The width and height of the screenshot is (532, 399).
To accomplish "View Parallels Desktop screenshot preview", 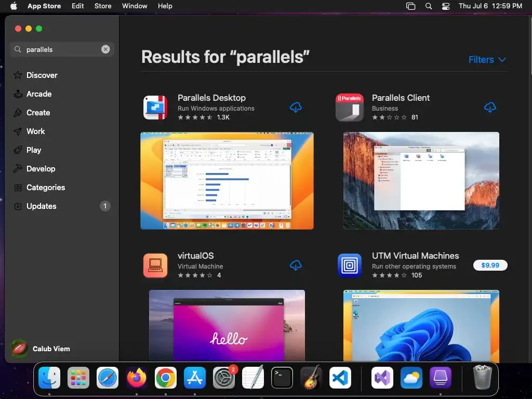I will (227, 181).
